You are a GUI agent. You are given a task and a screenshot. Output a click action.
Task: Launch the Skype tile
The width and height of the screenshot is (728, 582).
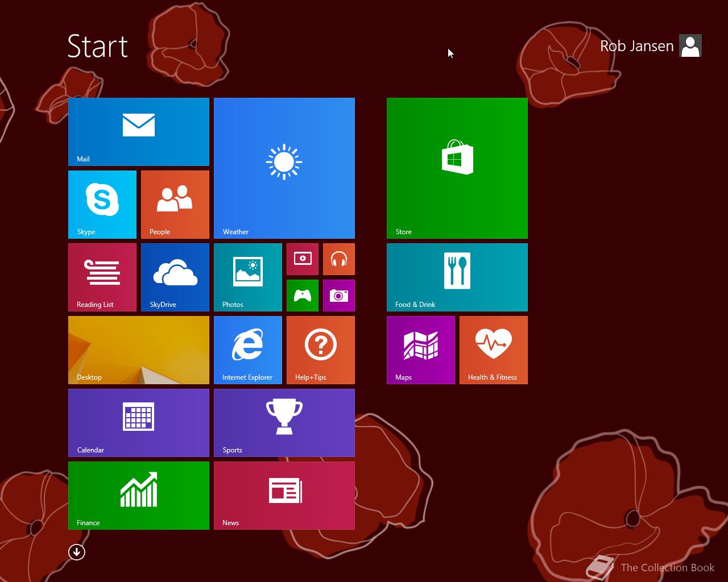(x=102, y=205)
